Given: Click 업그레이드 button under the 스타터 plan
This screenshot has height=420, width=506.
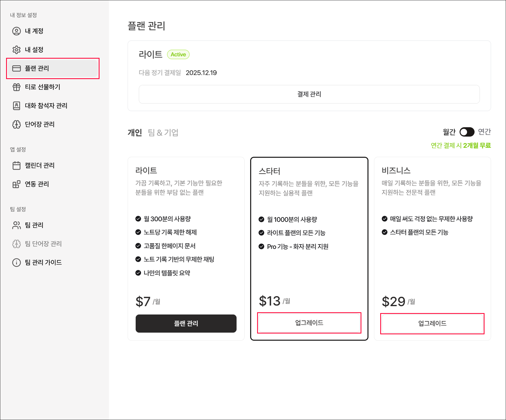Looking at the screenshot, I should [x=309, y=323].
